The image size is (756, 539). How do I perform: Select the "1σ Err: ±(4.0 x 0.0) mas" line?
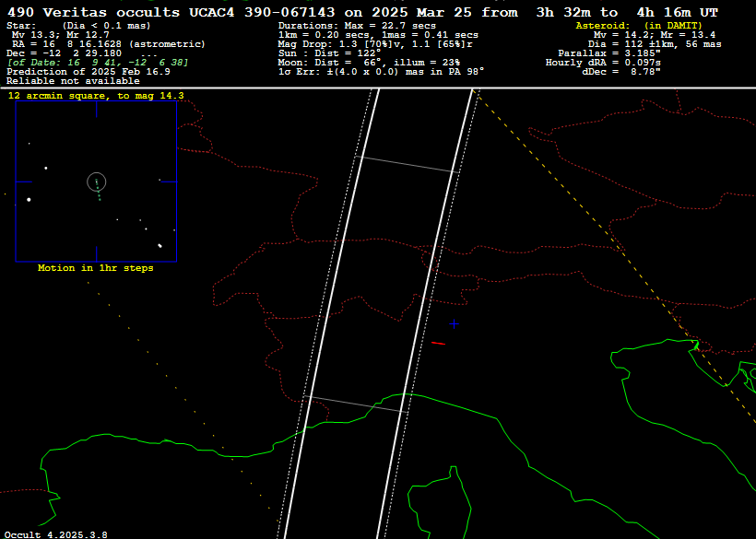coord(381,72)
